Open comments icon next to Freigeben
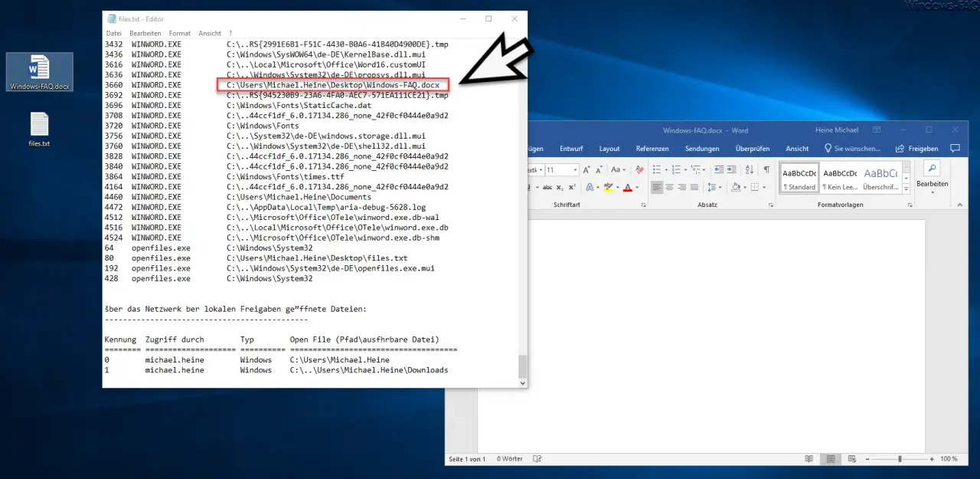This screenshot has height=479, width=980. click(955, 149)
